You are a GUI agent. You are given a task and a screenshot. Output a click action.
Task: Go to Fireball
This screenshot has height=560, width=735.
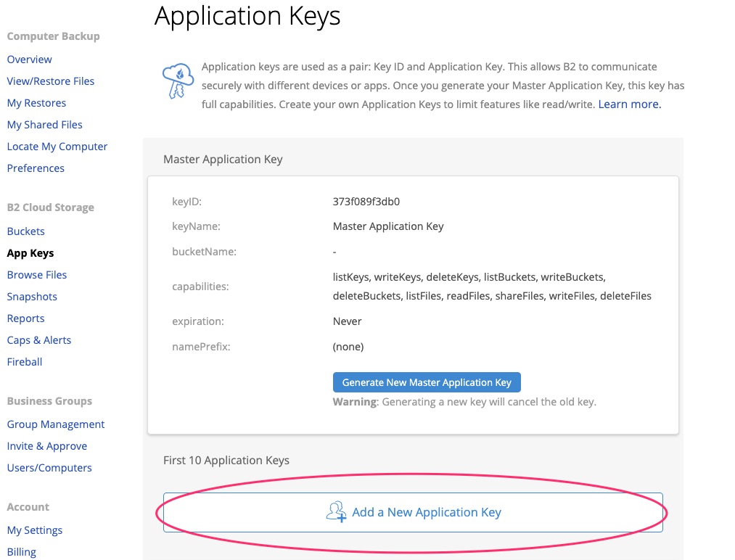[x=25, y=362]
